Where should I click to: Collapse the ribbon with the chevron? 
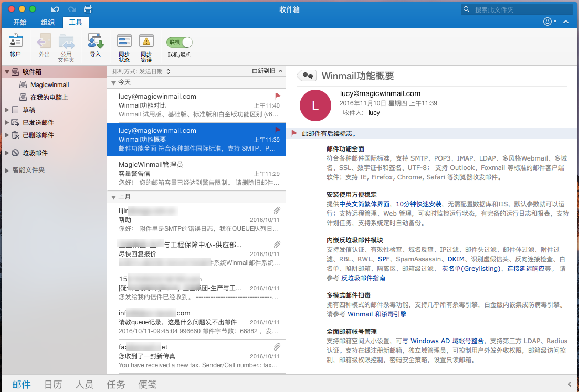(566, 22)
